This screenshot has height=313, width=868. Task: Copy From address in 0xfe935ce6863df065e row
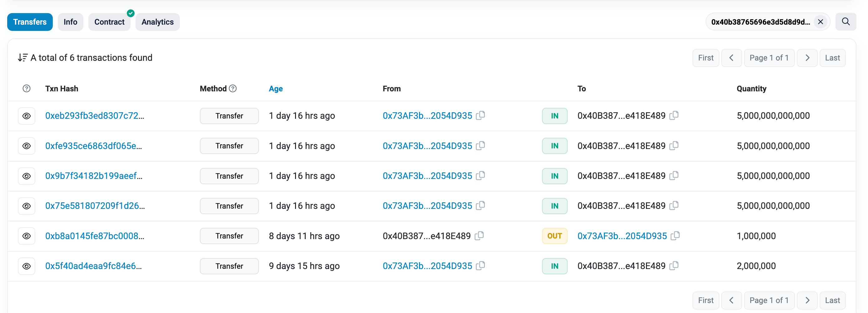(481, 146)
